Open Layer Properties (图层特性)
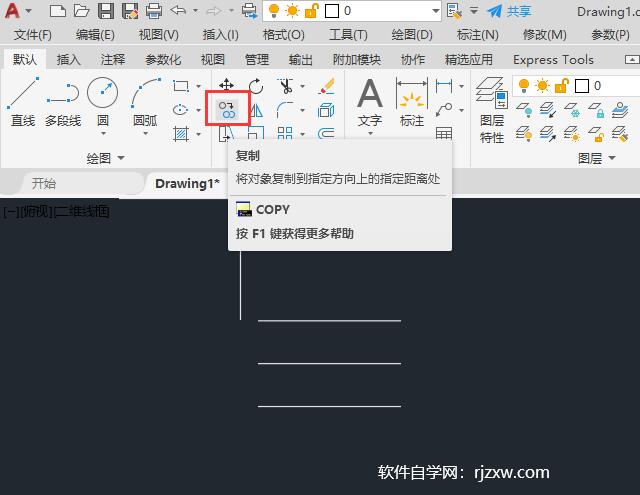This screenshot has height=495, width=640. [x=492, y=110]
